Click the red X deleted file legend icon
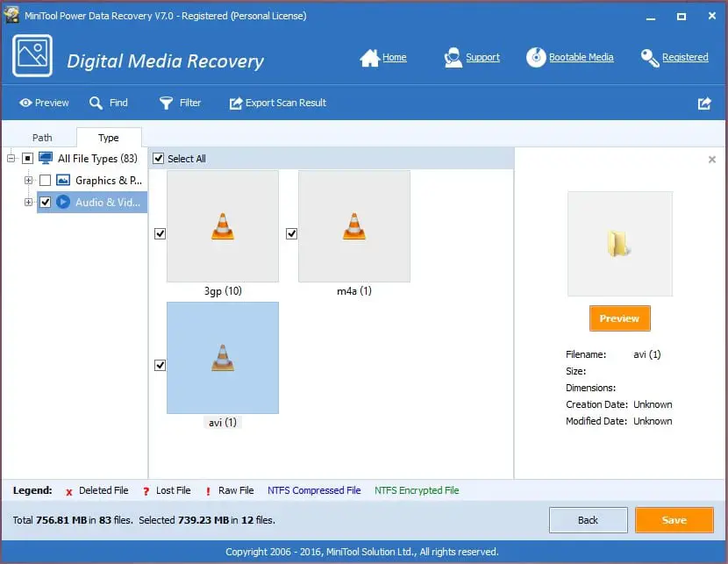Screen dimensions: 728x564 point(68,492)
